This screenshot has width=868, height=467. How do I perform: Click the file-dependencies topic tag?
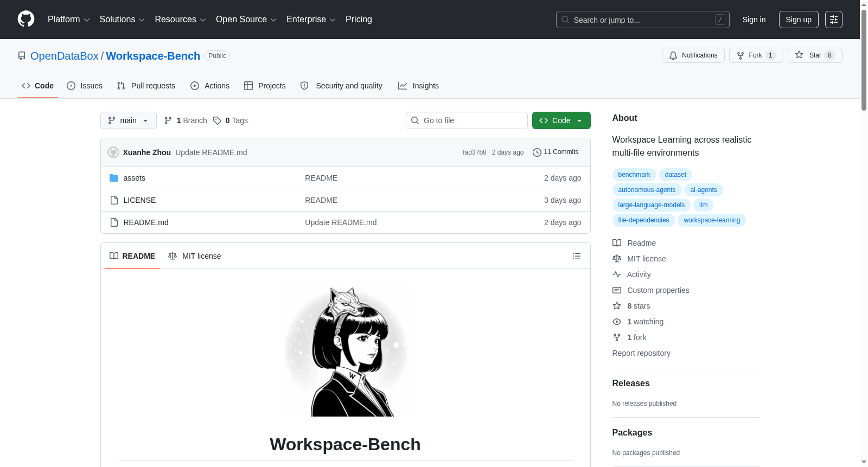(x=643, y=220)
